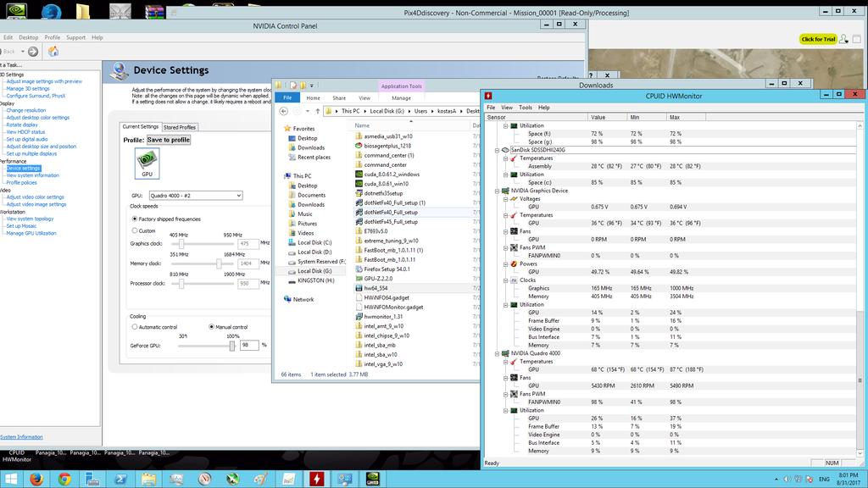Open Explorer recent locations dropdown arrow
This screenshot has height=488, width=868.
tap(308, 111)
